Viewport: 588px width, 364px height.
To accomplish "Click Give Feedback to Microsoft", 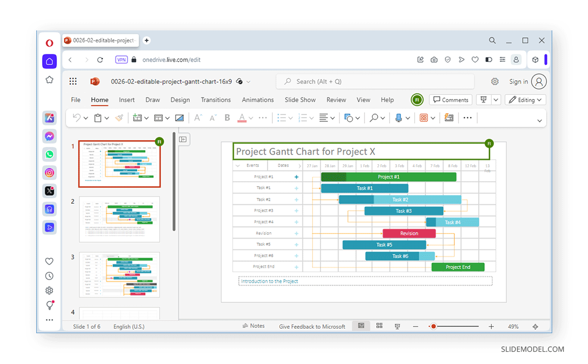I will [x=312, y=326].
